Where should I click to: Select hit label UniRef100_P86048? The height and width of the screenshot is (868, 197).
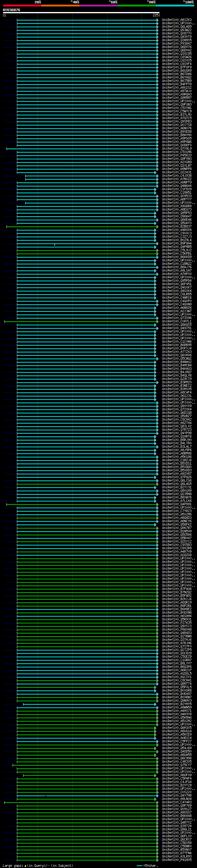(177, 629)
